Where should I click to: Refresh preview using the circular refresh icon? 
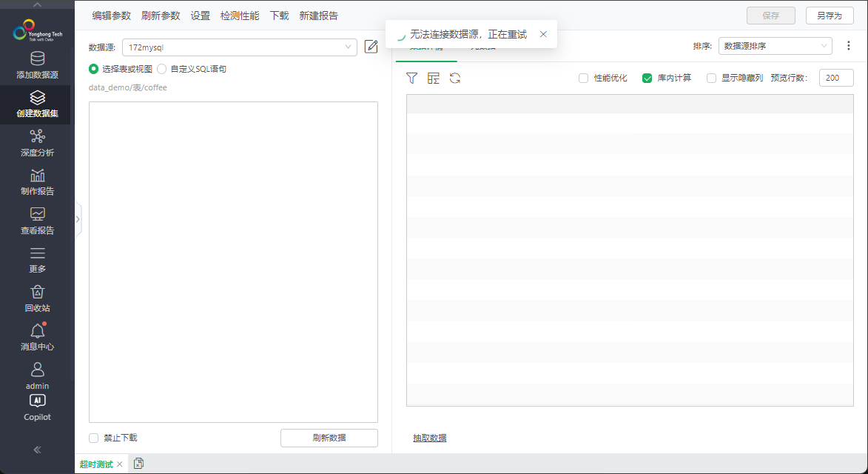[454, 78]
